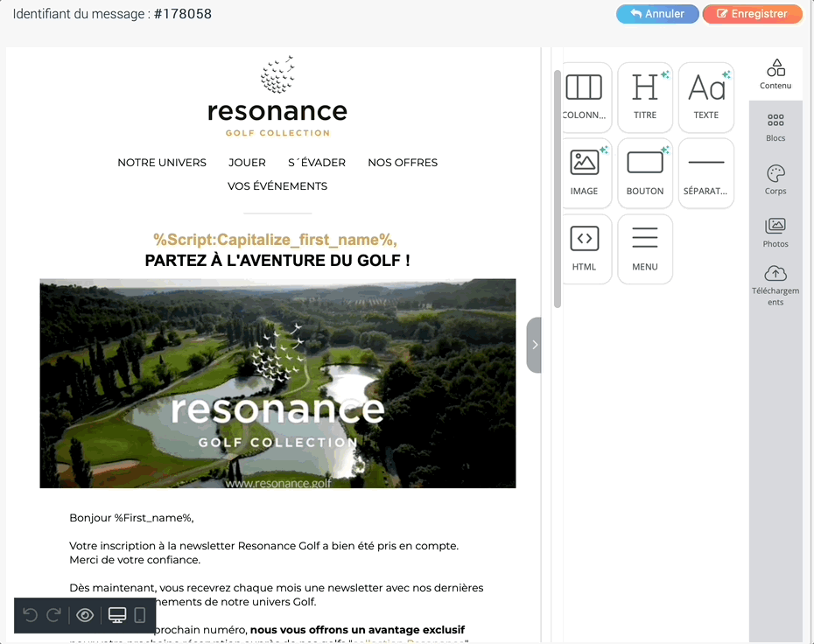
Task: Click the Bonjour %First_name% text line
Action: click(x=131, y=518)
